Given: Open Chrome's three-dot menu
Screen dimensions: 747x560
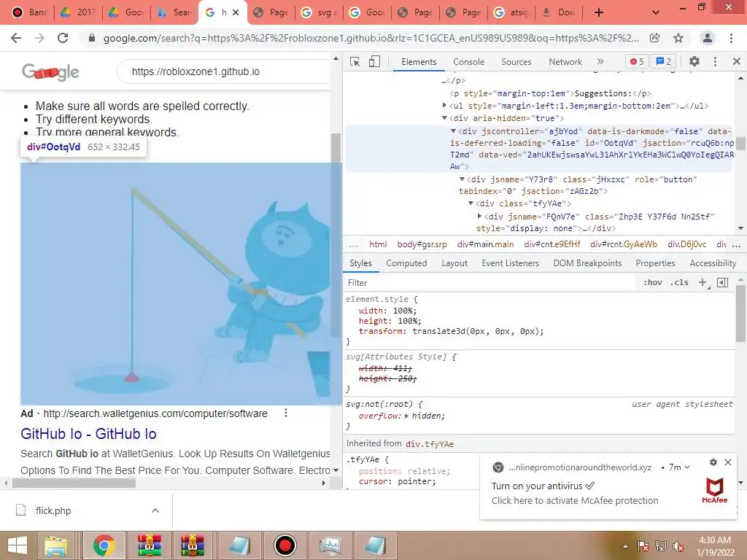Looking at the screenshot, I should tap(731, 38).
